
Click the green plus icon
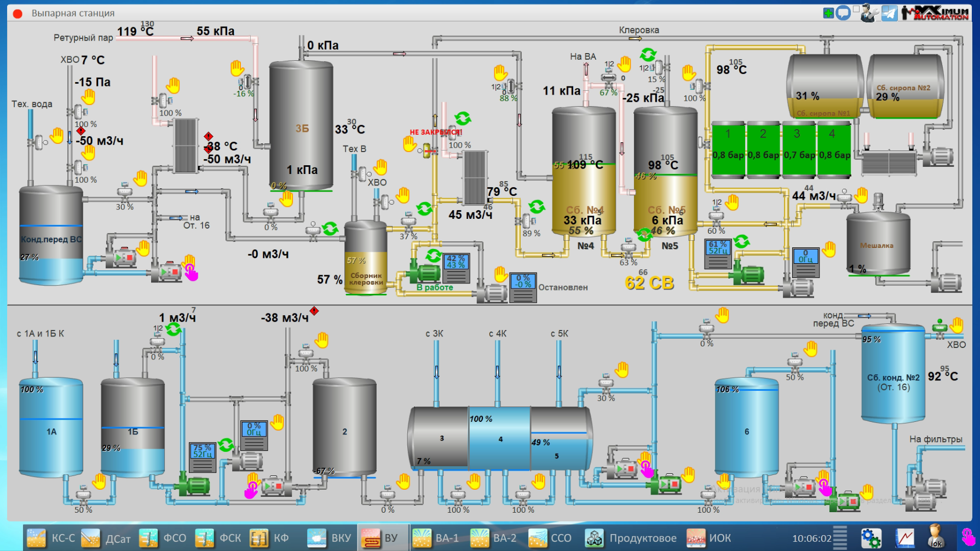(828, 13)
